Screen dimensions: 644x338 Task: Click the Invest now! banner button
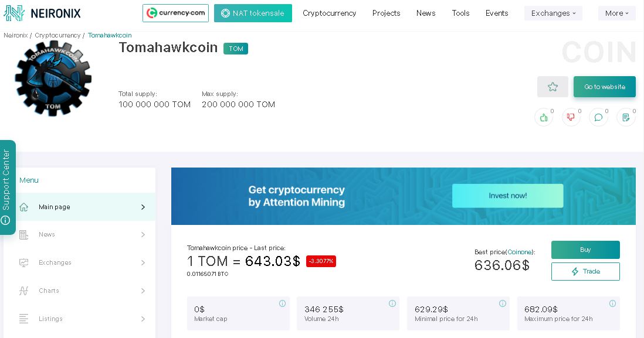(508, 196)
